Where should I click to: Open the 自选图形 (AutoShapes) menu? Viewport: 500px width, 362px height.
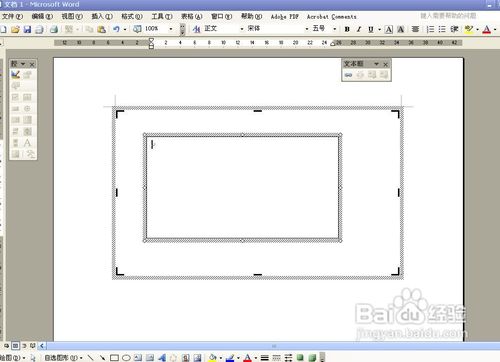63,358
